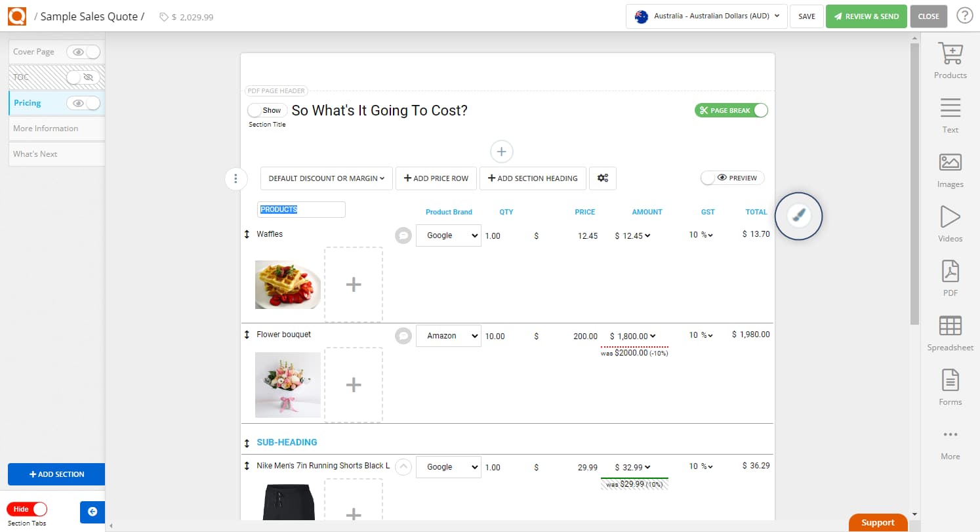Screen dimensions: 980x532
Task: Click the Add Price Row button
Action: [x=436, y=178]
